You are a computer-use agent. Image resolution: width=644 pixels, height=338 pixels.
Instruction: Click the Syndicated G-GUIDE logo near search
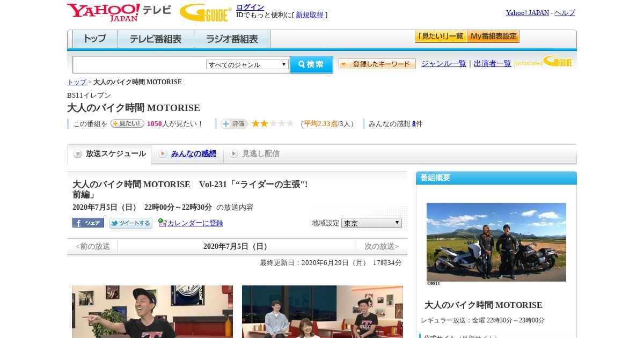543,61
